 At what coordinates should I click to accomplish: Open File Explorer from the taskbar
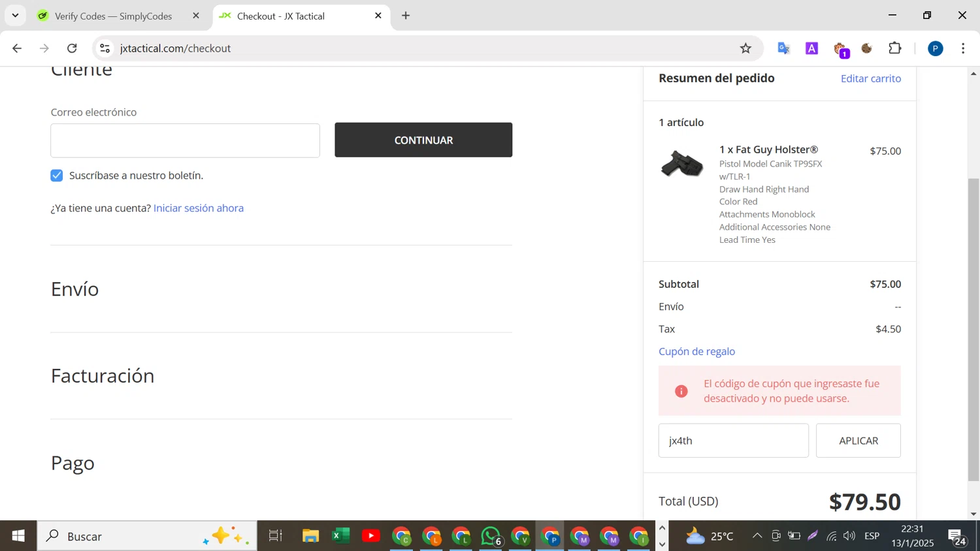[x=310, y=536]
